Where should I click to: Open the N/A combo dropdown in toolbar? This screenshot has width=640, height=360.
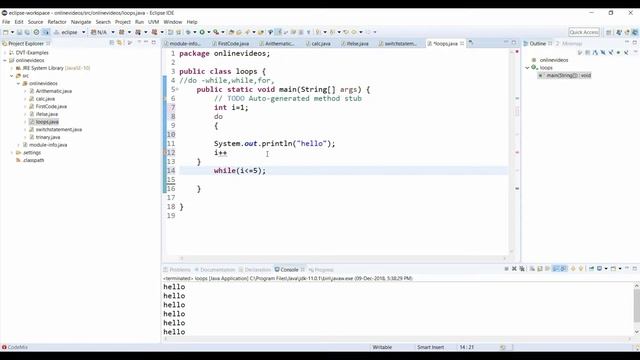click(113, 32)
